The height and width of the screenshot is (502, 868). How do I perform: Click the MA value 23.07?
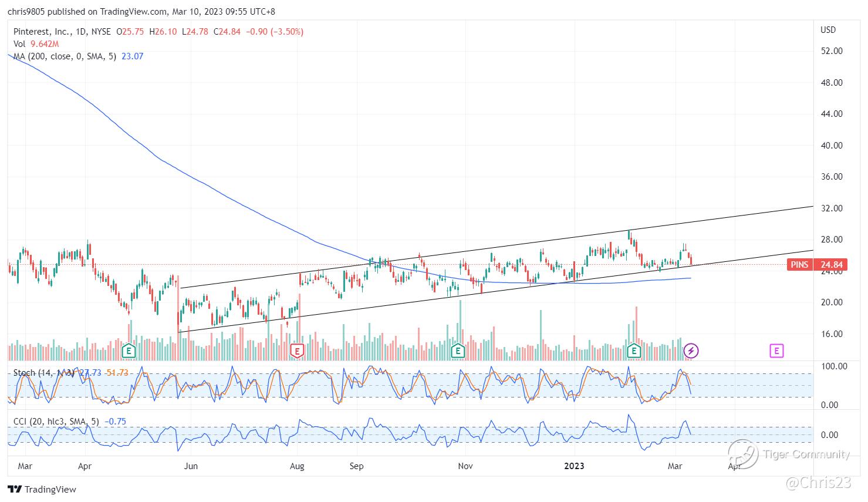coord(133,56)
